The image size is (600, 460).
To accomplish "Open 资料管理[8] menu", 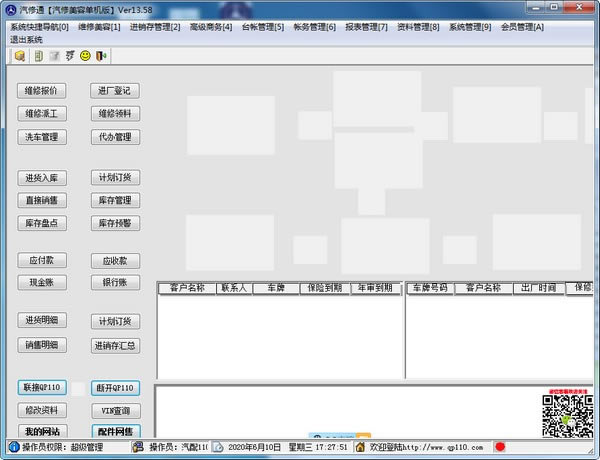I will tap(418, 27).
